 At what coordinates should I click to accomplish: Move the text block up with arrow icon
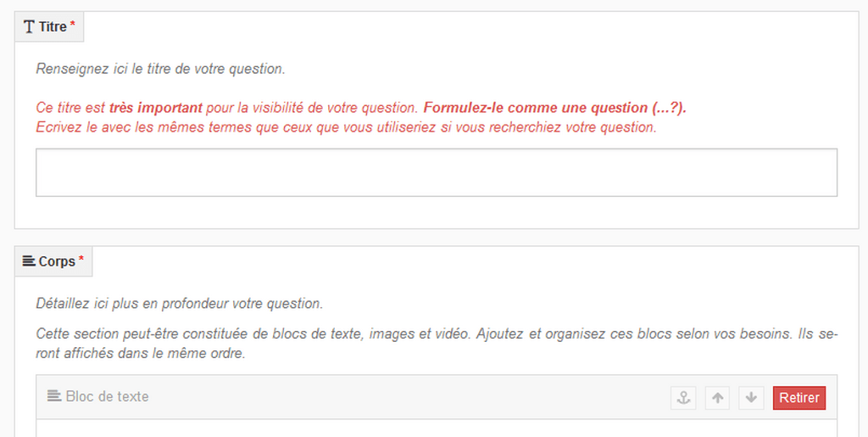717,398
